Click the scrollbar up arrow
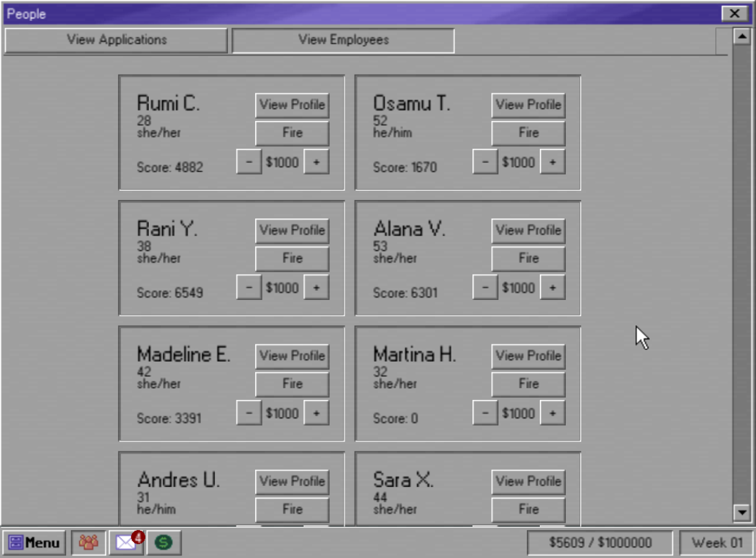The width and height of the screenshot is (756, 558). click(741, 36)
